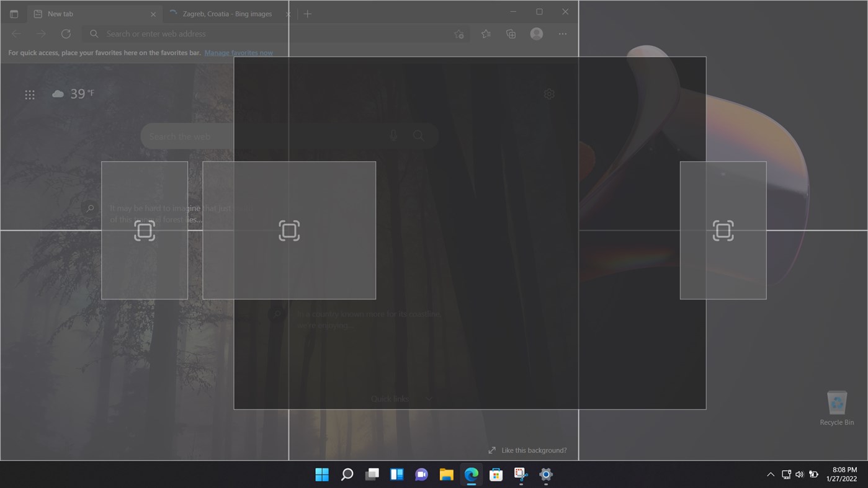The height and width of the screenshot is (488, 868).
Task: Click the Manage favorites now link
Action: click(238, 53)
